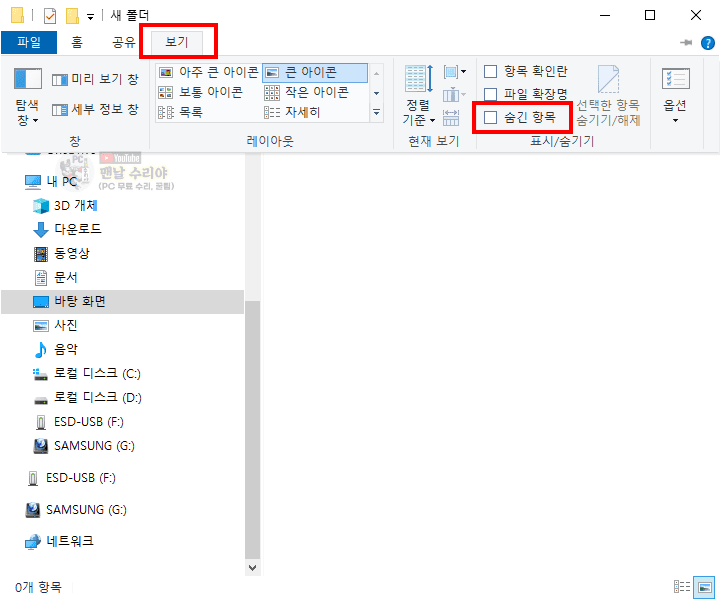Open the 옵션 folder options icon

675,79
